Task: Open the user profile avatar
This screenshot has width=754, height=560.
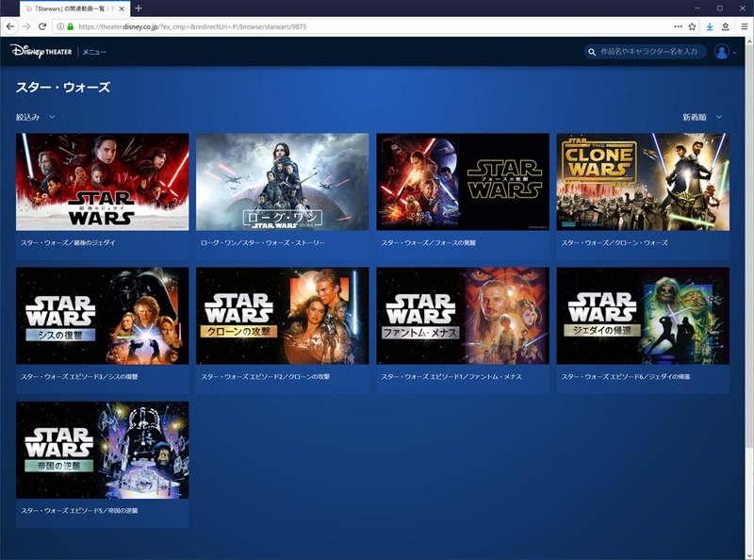Action: [x=721, y=52]
